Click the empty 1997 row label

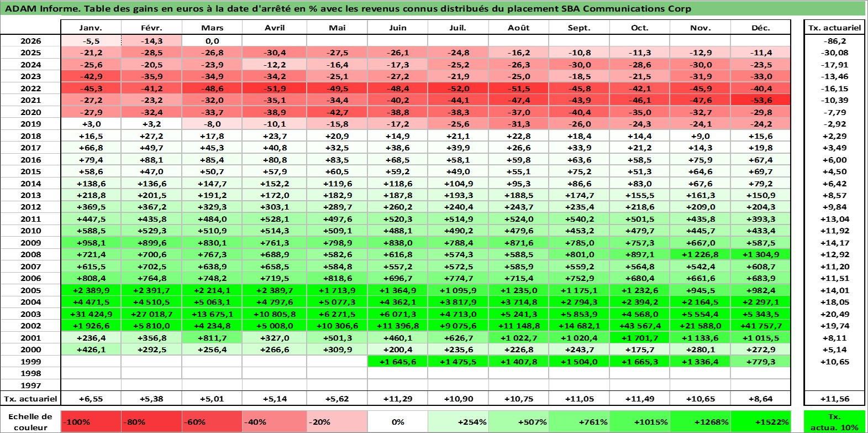(30, 385)
